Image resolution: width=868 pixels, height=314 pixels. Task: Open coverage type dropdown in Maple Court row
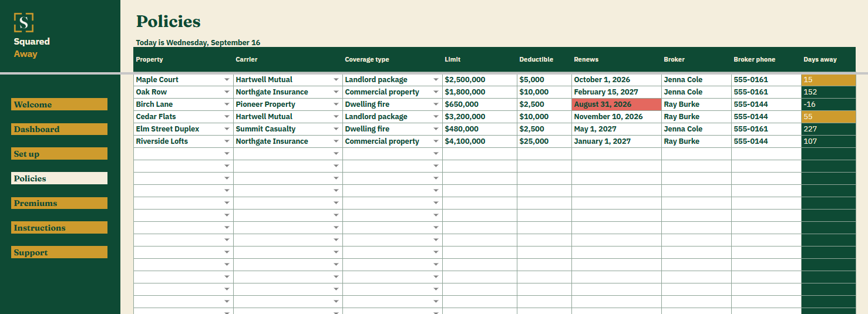coord(436,80)
